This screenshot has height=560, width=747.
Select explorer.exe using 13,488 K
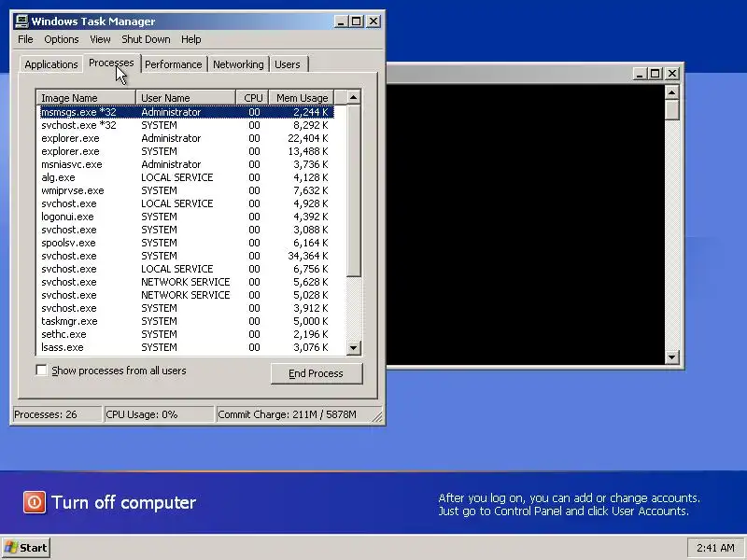pyautogui.click(x=186, y=151)
